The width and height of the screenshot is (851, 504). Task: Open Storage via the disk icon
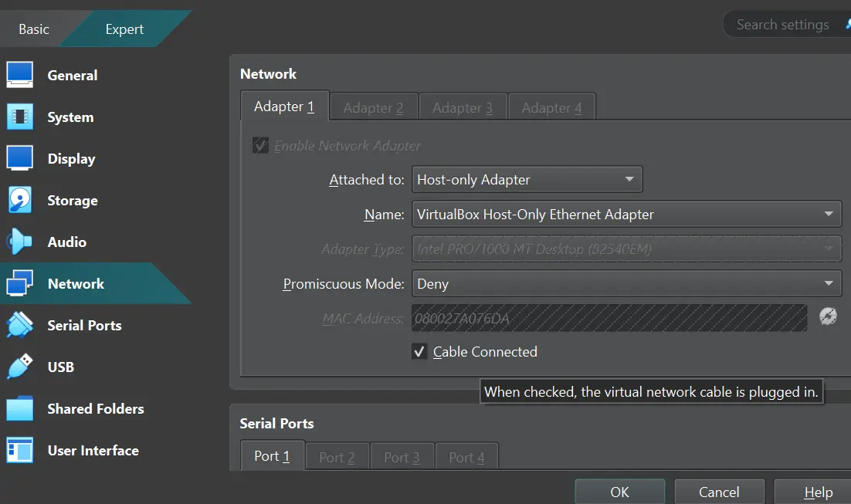pos(20,200)
